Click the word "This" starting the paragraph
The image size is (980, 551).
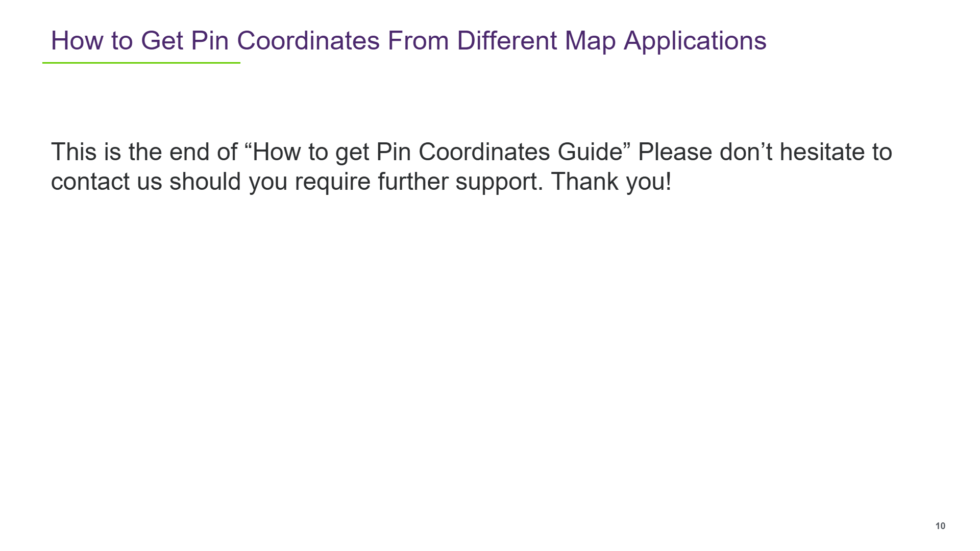[x=73, y=152]
